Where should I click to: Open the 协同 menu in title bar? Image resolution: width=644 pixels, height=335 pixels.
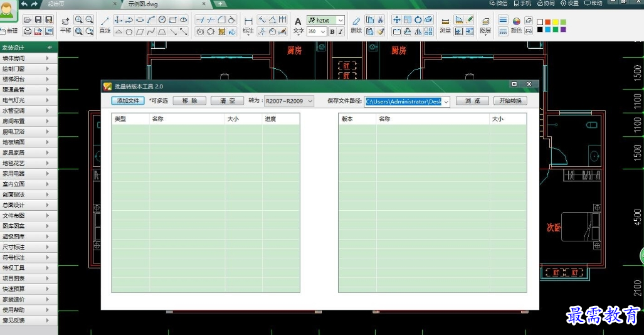[x=546, y=3]
